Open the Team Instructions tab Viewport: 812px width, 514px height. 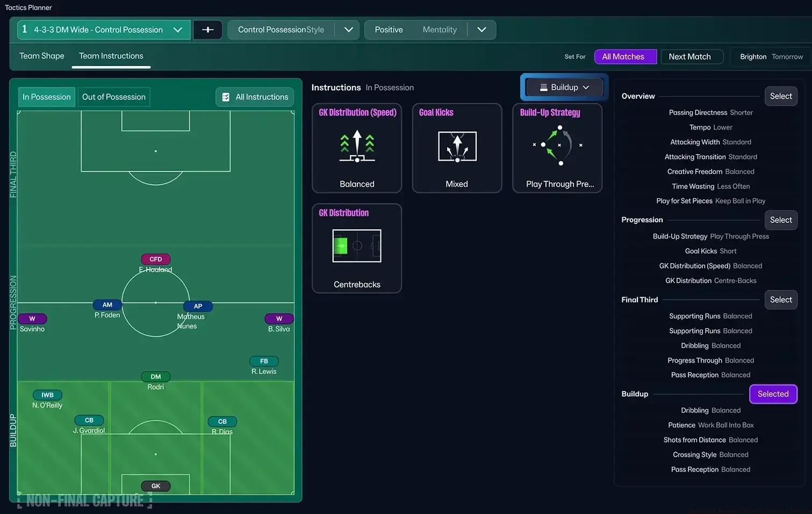tap(111, 56)
